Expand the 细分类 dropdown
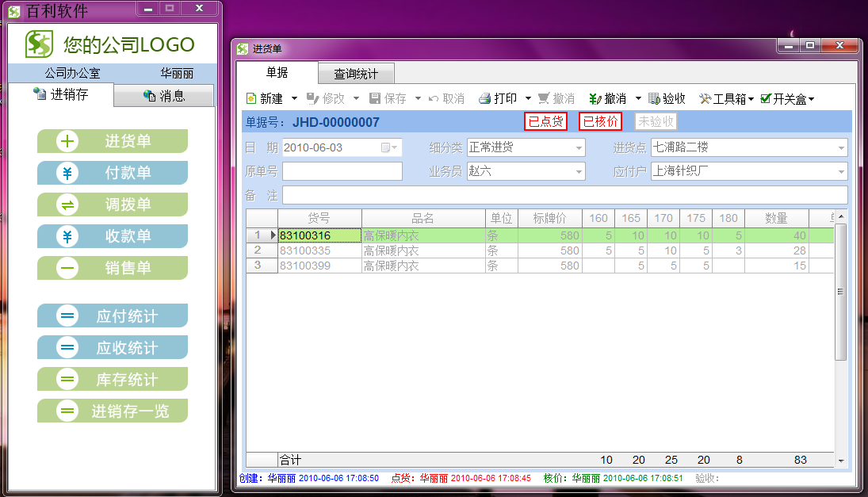The image size is (868, 497). pos(579,147)
